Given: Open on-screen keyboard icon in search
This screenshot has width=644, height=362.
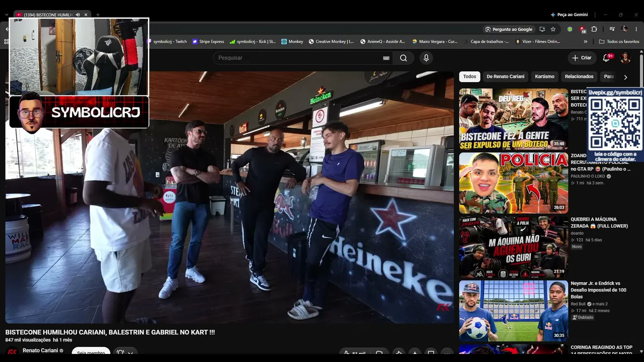Looking at the screenshot, I should click(x=386, y=58).
